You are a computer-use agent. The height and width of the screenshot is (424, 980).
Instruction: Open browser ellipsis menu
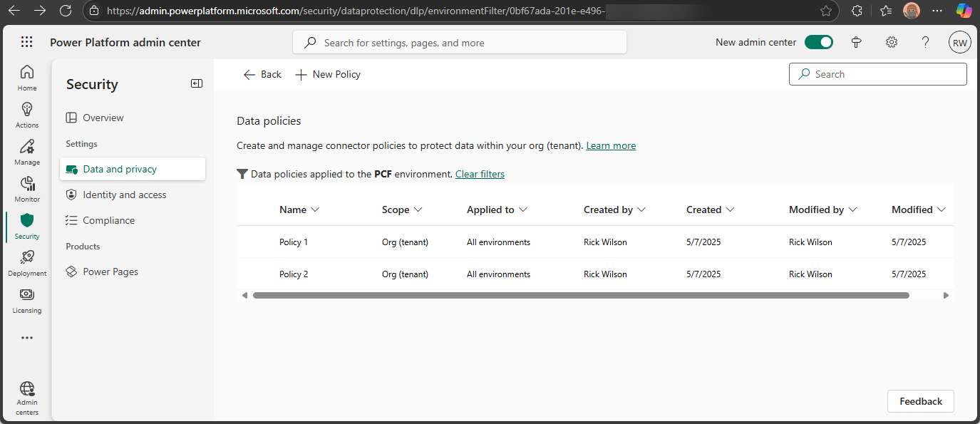[x=938, y=11]
